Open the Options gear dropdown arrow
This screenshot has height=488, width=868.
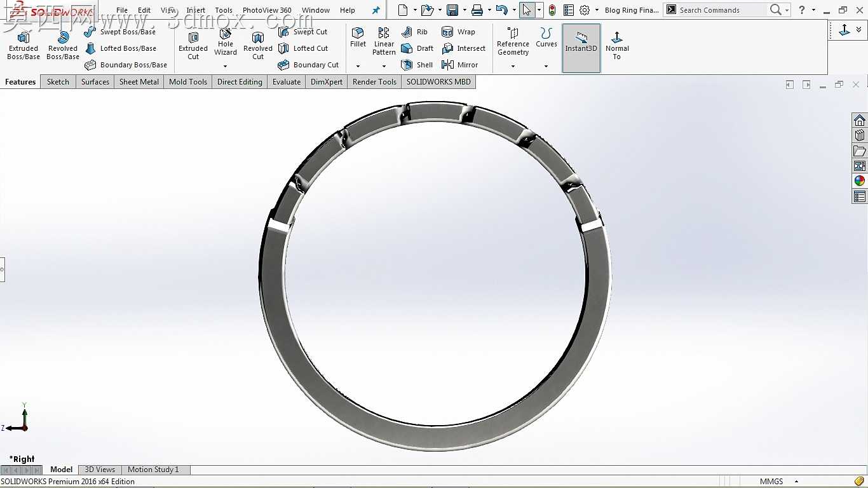coord(597,10)
